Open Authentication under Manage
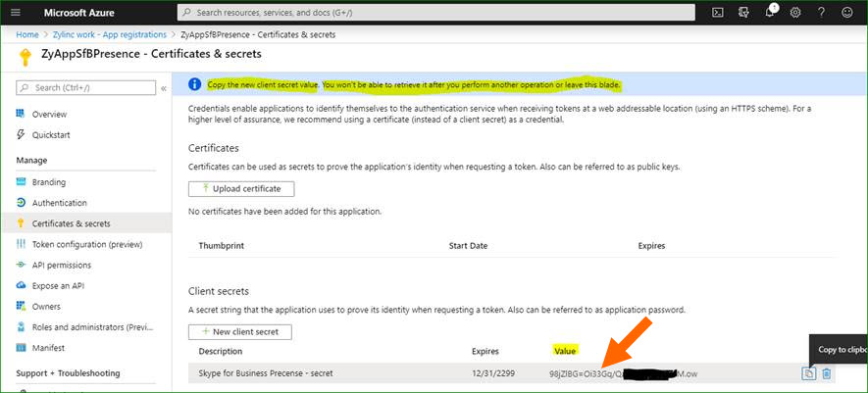This screenshot has height=393, width=868. pos(59,203)
